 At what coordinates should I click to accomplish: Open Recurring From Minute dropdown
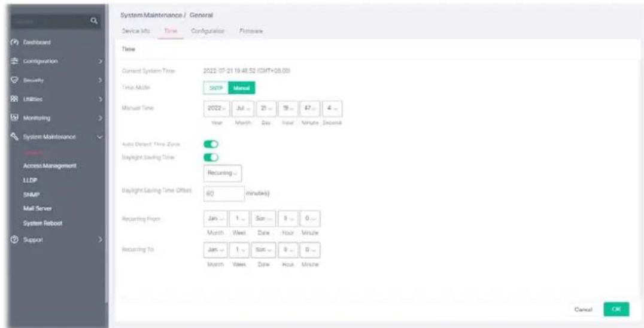310,219
